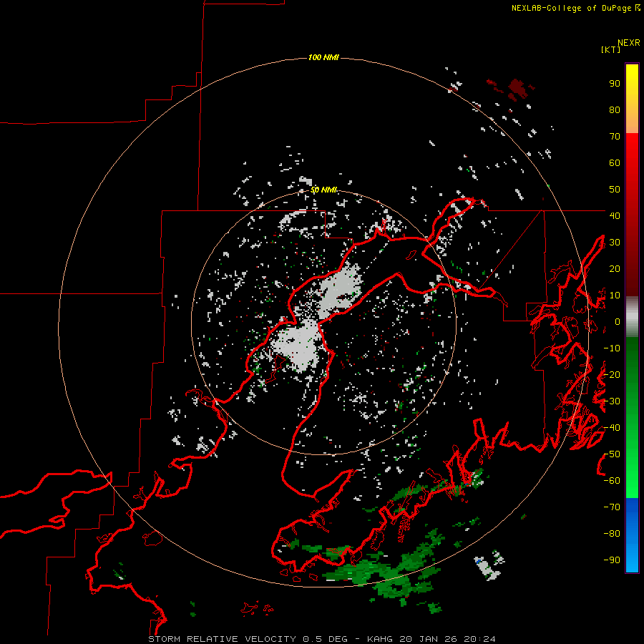Click the -60 value on velocity scale

[612, 481]
